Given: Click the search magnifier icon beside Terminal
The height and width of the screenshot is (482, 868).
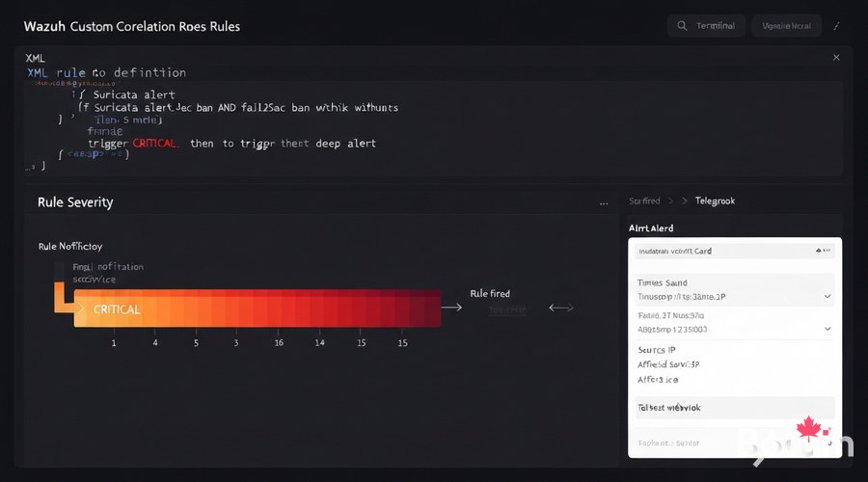Looking at the screenshot, I should [682, 25].
